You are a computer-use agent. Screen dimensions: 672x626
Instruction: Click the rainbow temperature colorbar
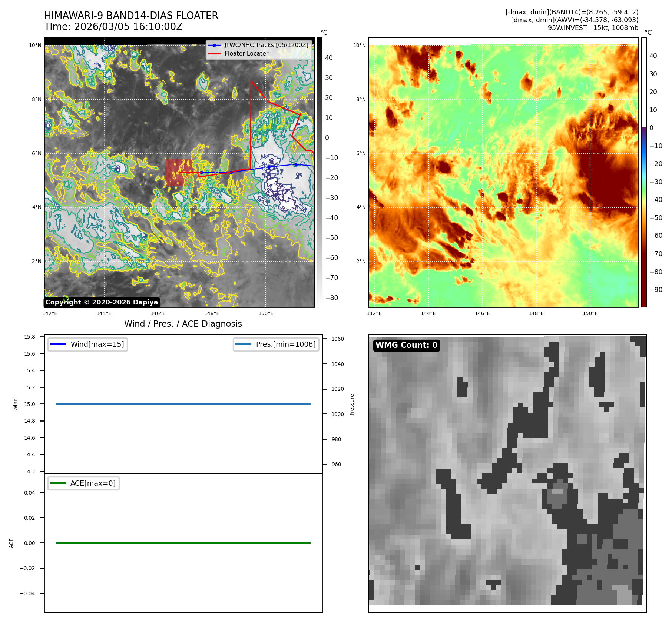click(644, 172)
